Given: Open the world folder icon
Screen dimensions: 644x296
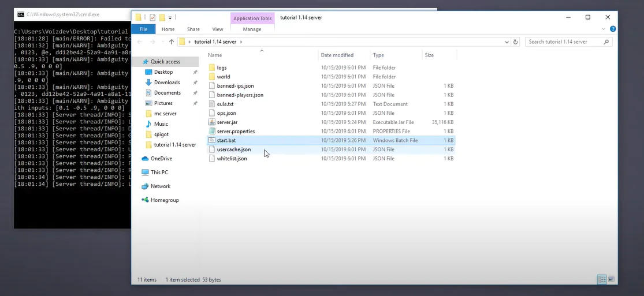Looking at the screenshot, I should click(211, 77).
